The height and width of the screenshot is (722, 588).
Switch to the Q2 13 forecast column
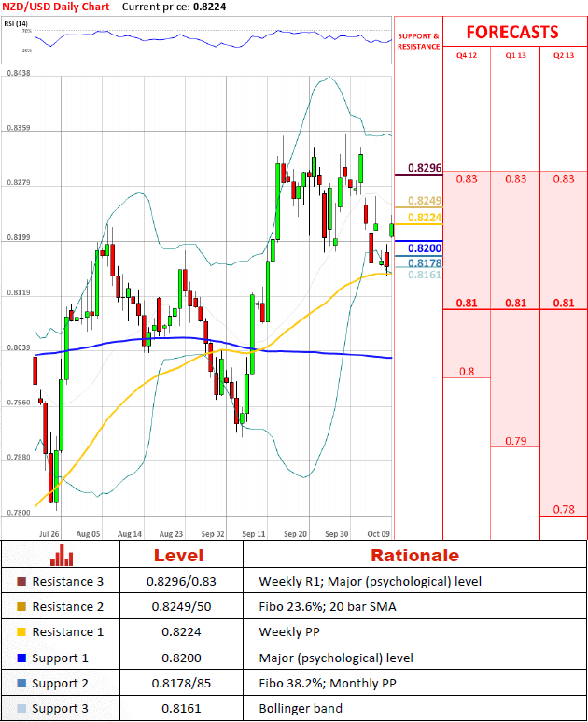(x=564, y=55)
